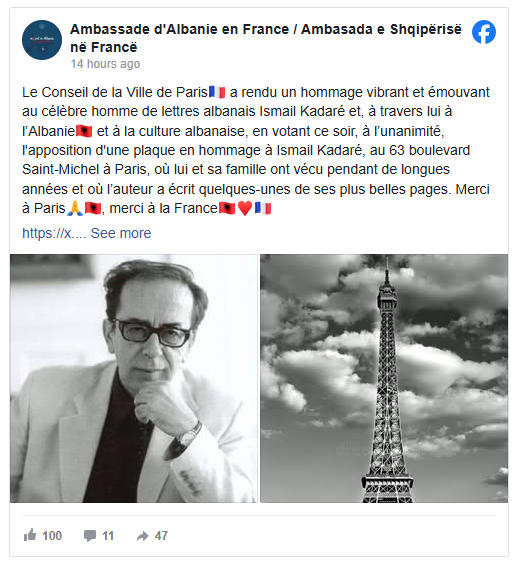Click the 11 comments count

click(108, 536)
